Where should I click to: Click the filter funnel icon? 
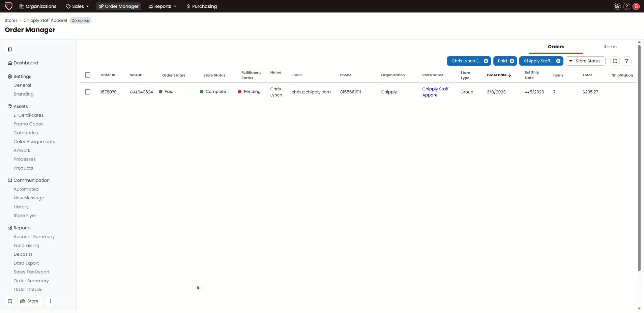(x=627, y=61)
